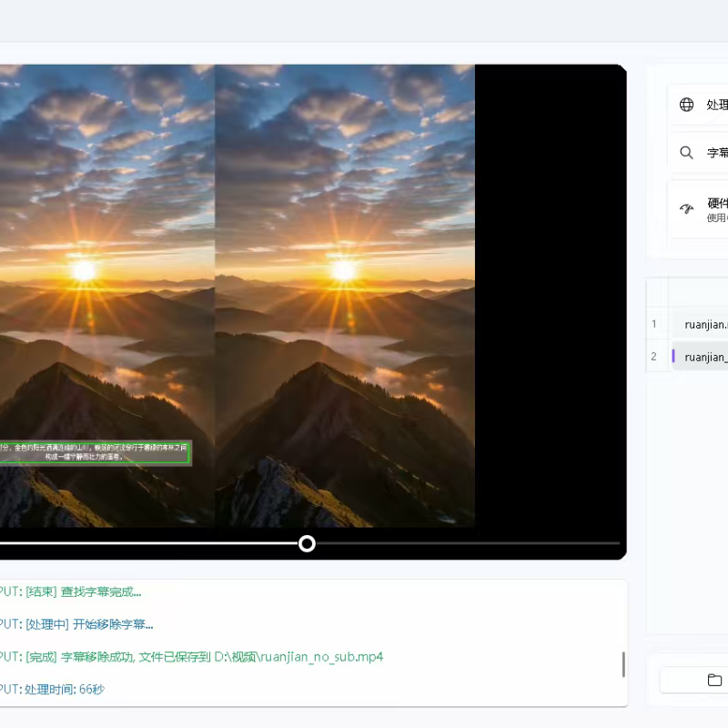The image size is (728, 728).
Task: Click the green subtitle selection box
Action: click(x=95, y=452)
